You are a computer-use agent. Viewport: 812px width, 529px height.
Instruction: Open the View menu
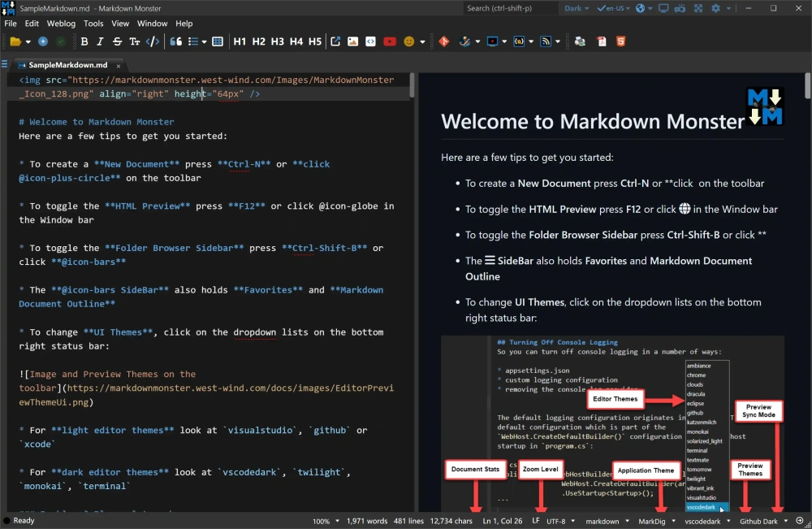click(120, 24)
